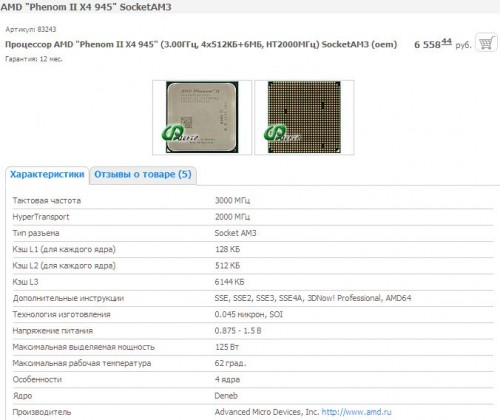Screen dimensions: 500x420
Task: Select the Кэш L3 row label
Action: [25, 282]
